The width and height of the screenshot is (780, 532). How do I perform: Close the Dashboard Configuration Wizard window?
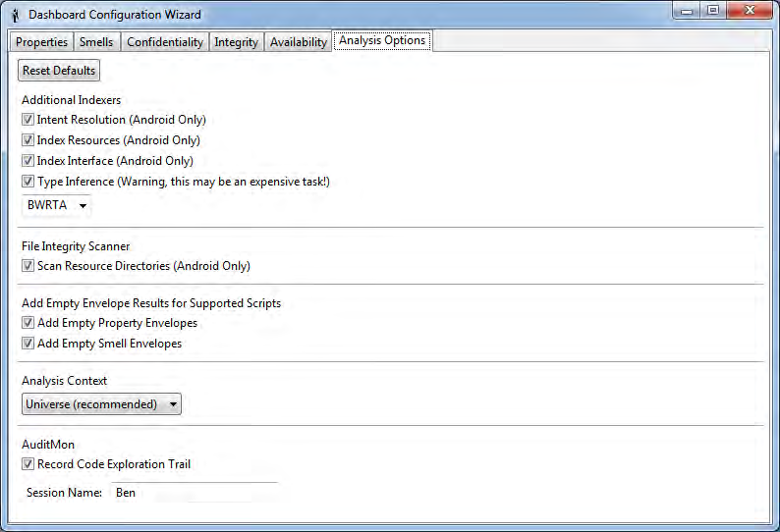click(751, 11)
